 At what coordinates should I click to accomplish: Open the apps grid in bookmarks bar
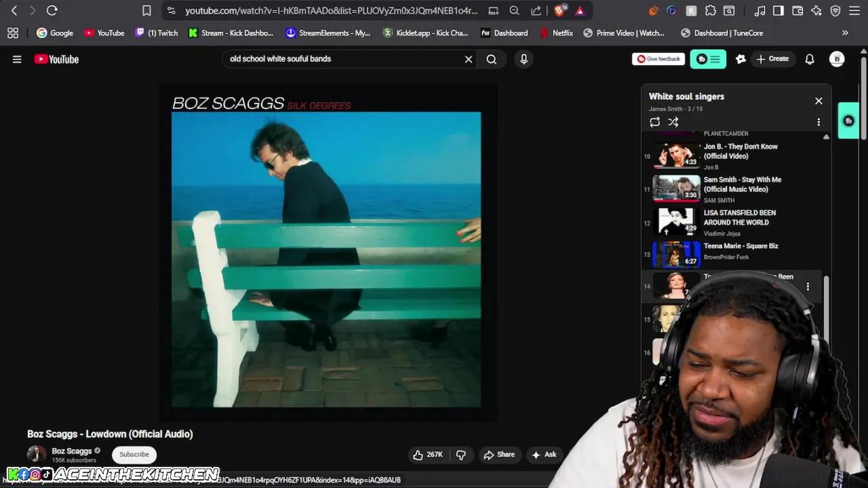13,33
